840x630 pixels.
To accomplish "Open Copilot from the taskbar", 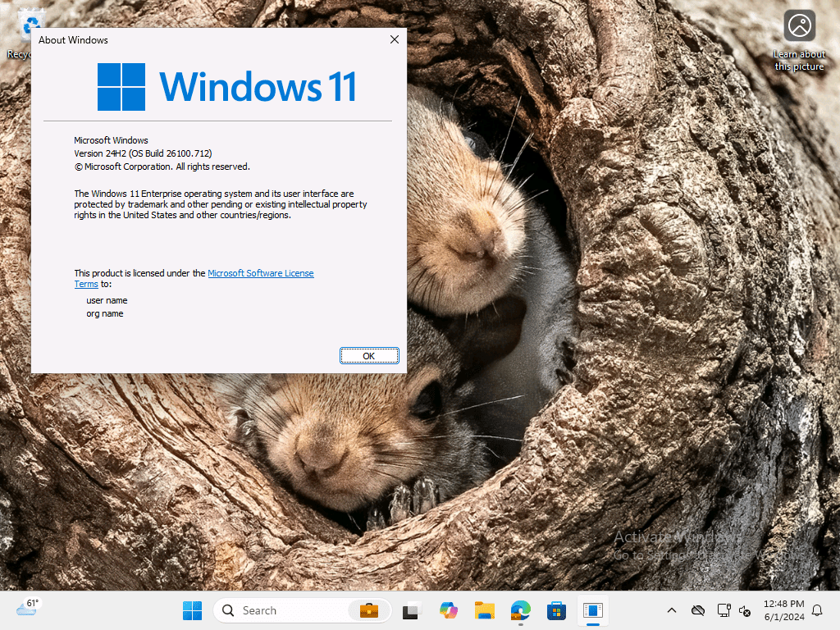I will (448, 610).
